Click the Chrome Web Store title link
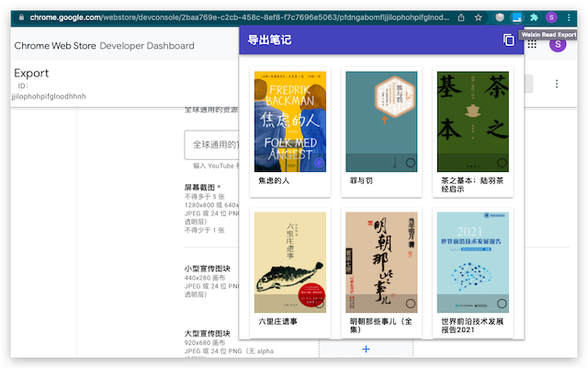This screenshot has width=588, height=368. point(55,46)
